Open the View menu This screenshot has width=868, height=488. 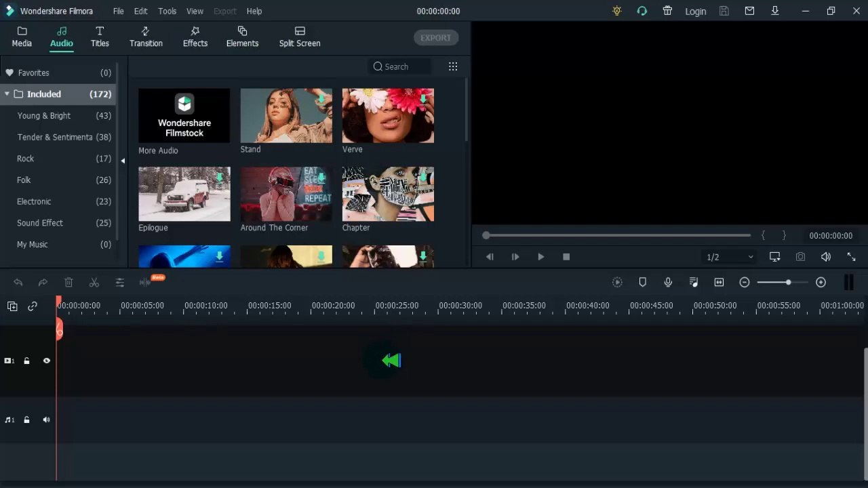(x=195, y=11)
